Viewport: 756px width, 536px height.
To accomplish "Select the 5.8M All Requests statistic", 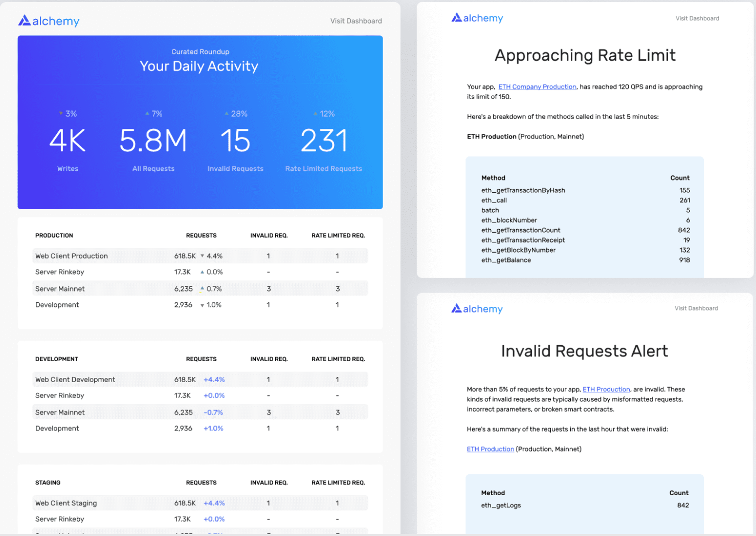I will [153, 141].
